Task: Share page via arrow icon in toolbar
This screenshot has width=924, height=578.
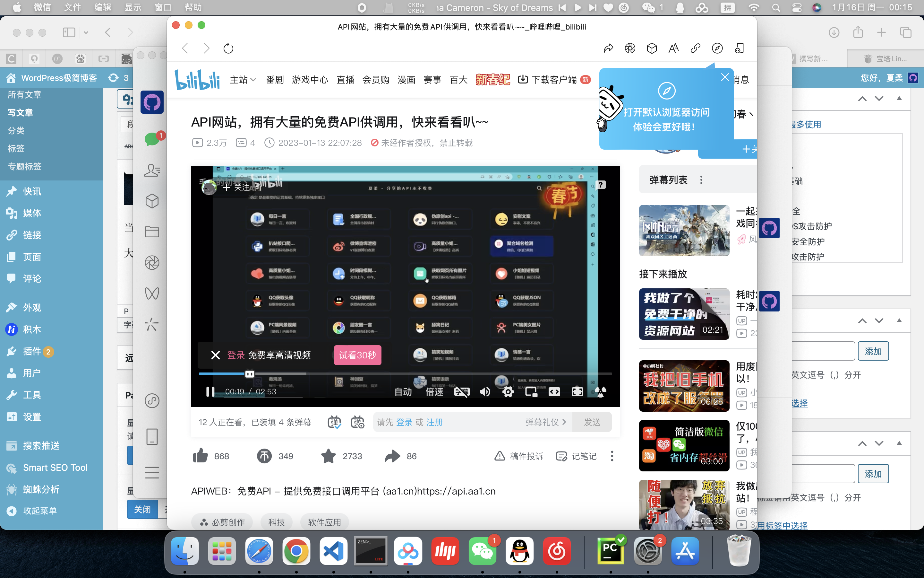Action: click(608, 48)
